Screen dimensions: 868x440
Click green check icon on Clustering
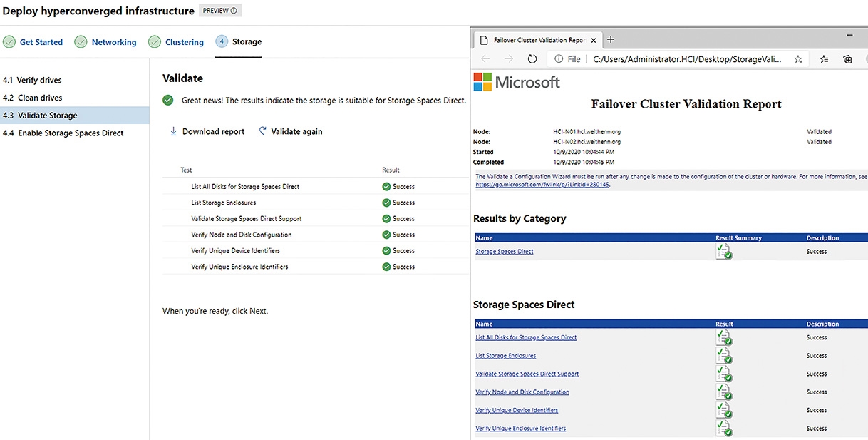click(x=155, y=42)
